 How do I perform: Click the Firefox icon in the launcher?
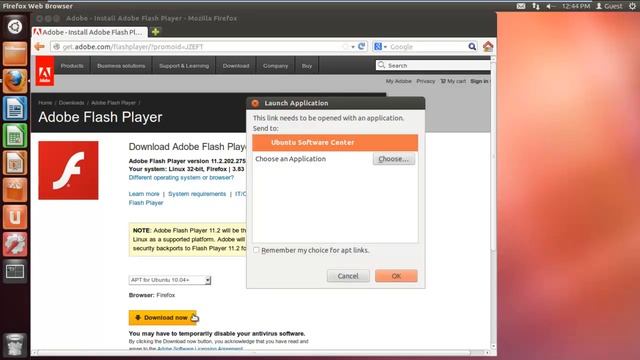coord(15,81)
